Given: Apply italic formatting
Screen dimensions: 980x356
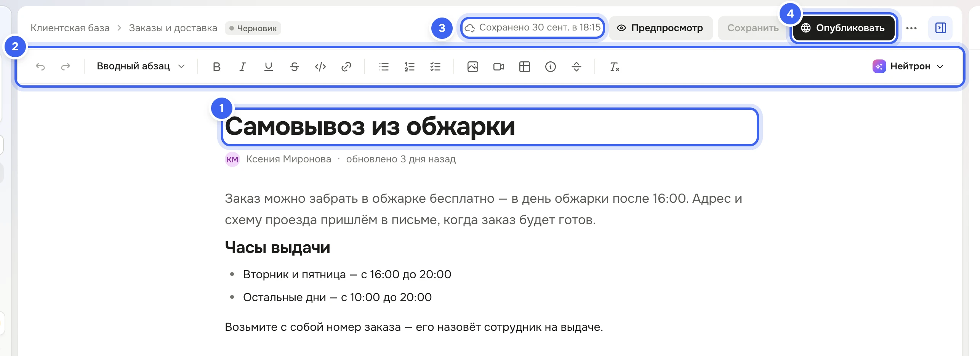Looking at the screenshot, I should (x=242, y=67).
